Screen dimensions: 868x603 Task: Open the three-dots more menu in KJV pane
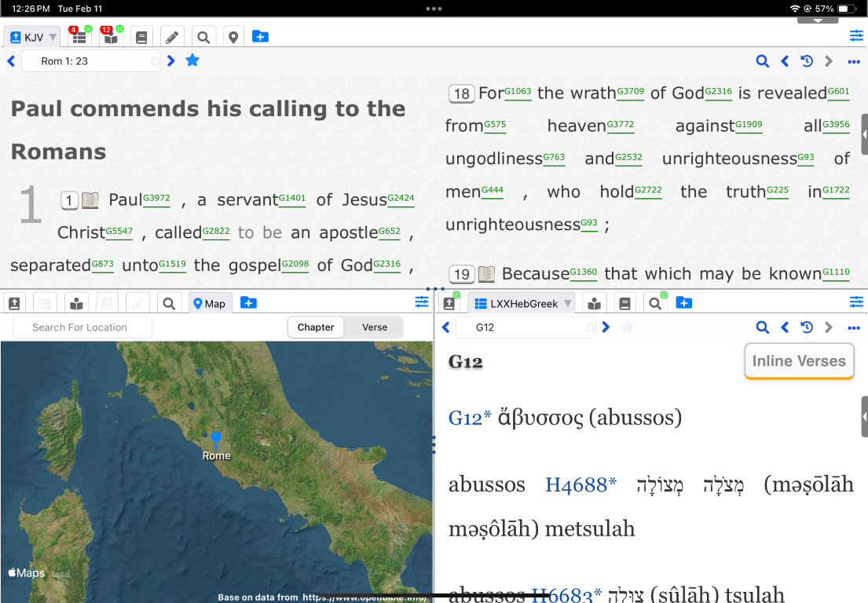[x=854, y=61]
